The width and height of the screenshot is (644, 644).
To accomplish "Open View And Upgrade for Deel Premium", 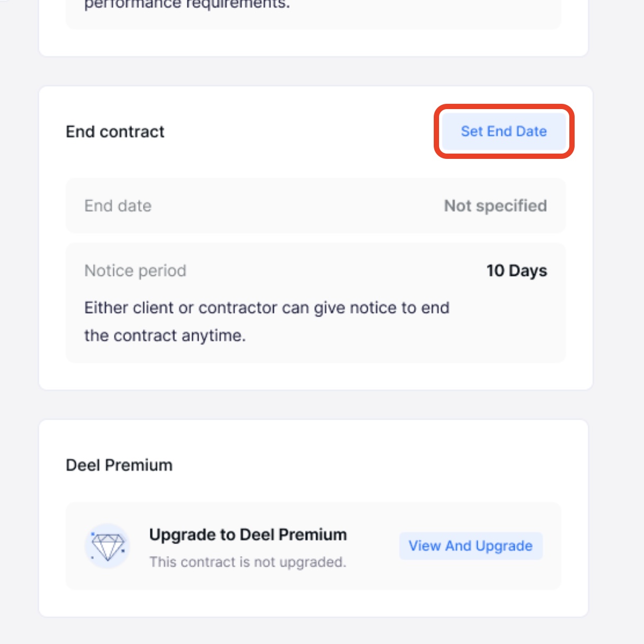I will [471, 546].
